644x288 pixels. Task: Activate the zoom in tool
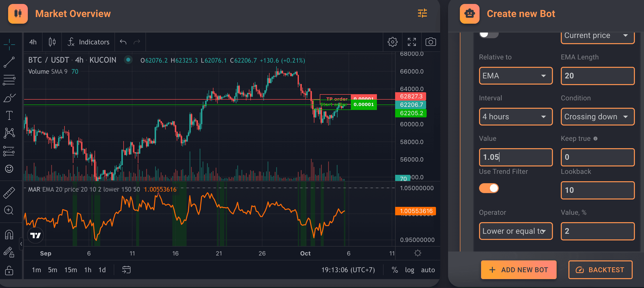[9, 210]
